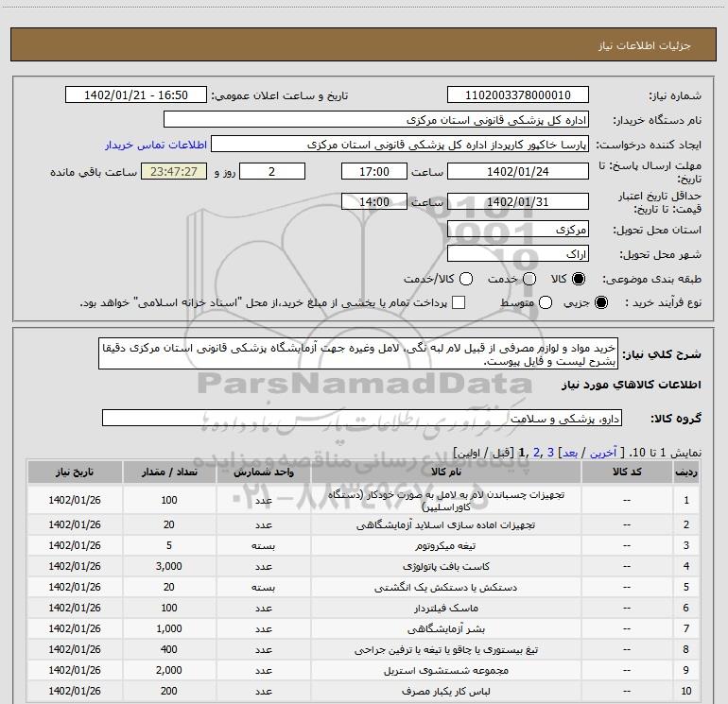Click row number 6 cell

click(686, 608)
